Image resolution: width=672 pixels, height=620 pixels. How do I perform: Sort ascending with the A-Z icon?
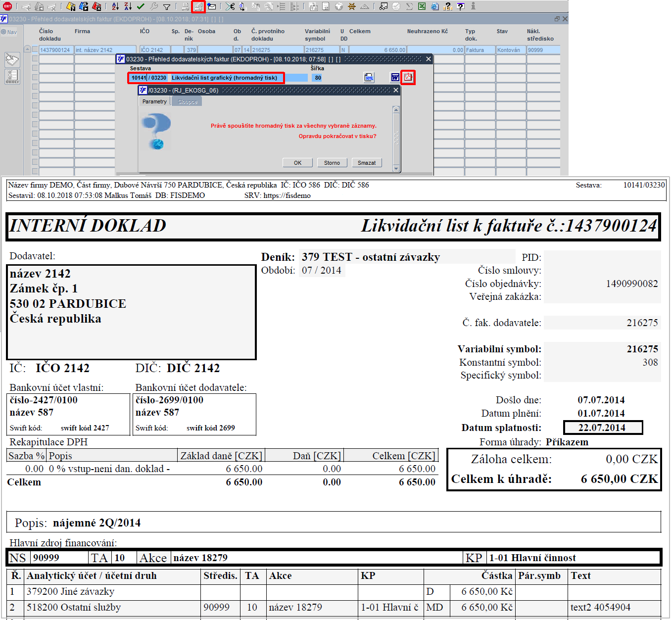pos(115,6)
